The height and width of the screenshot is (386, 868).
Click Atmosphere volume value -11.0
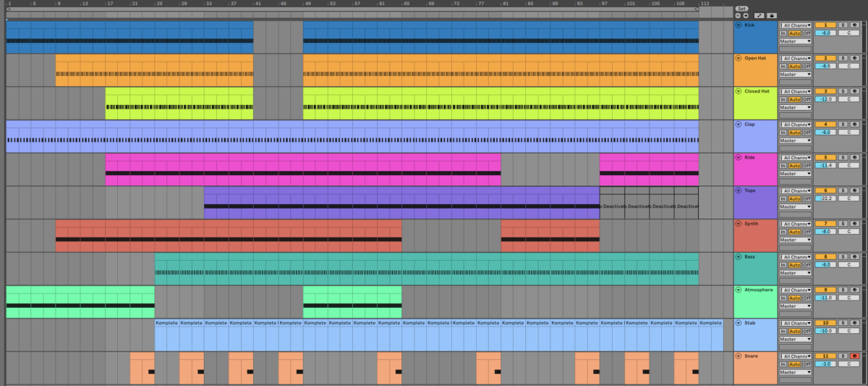825,298
